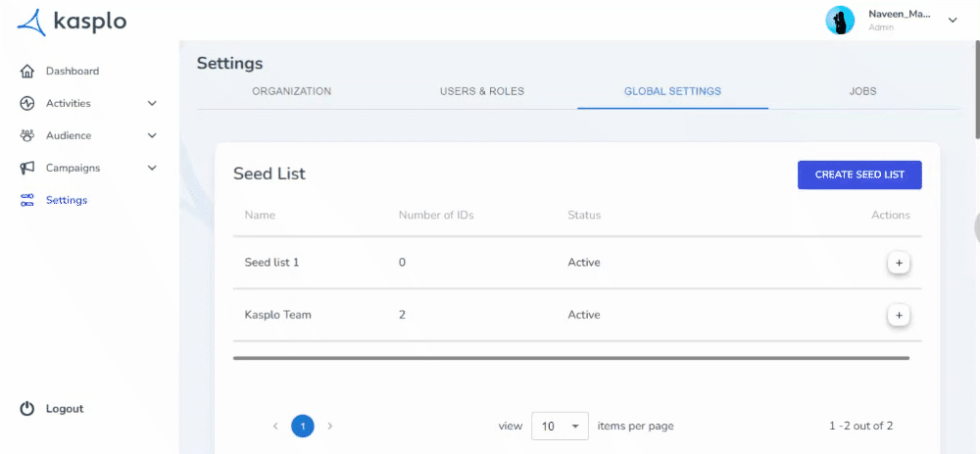This screenshot has height=454, width=980.
Task: Click ID count 0 for Seed list 1
Action: 402,263
